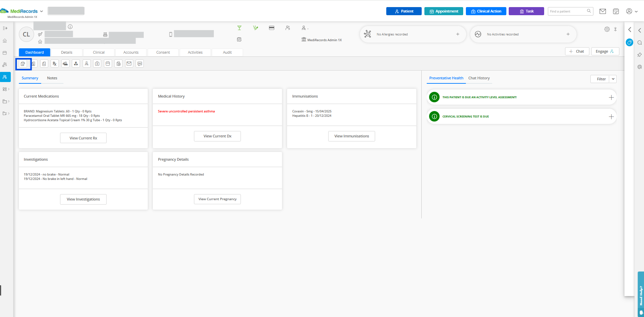Screen dimensions: 644x317
Task: Open the Filter dropdown arrow
Action: (613, 79)
